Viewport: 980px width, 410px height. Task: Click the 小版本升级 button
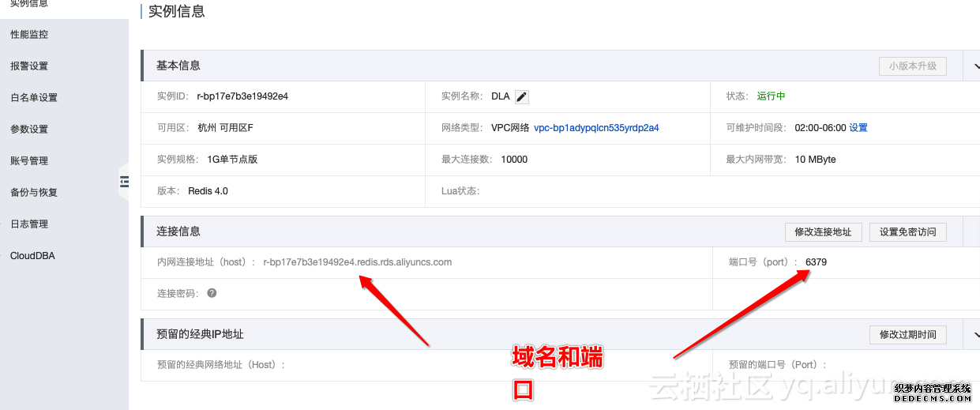click(912, 66)
